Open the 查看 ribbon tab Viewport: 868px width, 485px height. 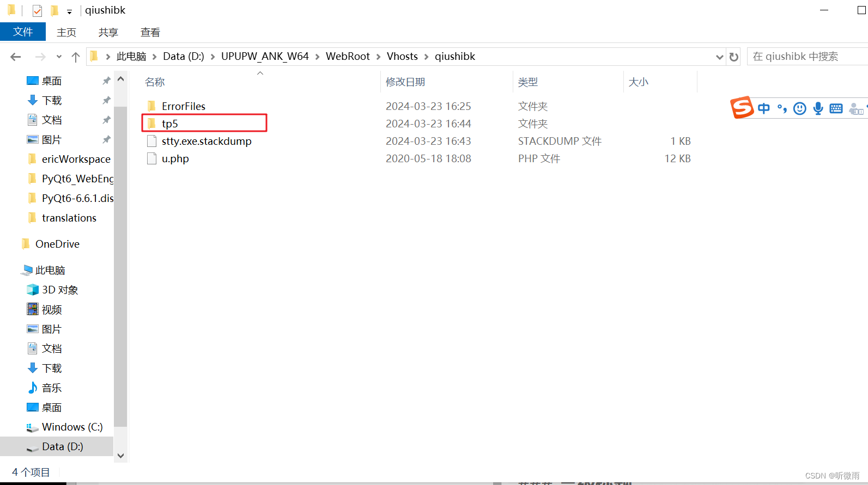coord(150,33)
